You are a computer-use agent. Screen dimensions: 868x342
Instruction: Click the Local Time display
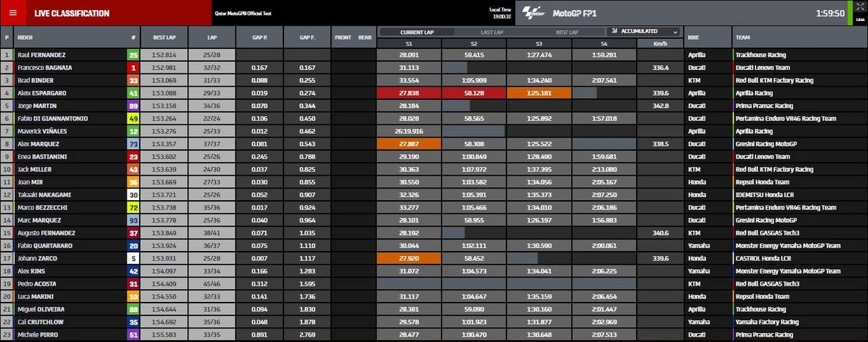pyautogui.click(x=500, y=12)
